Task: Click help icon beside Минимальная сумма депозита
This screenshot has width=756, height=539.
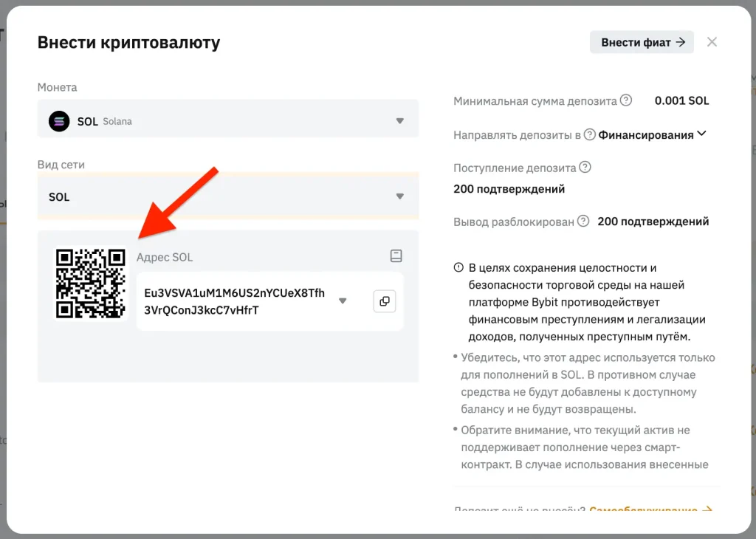Action: click(x=626, y=100)
